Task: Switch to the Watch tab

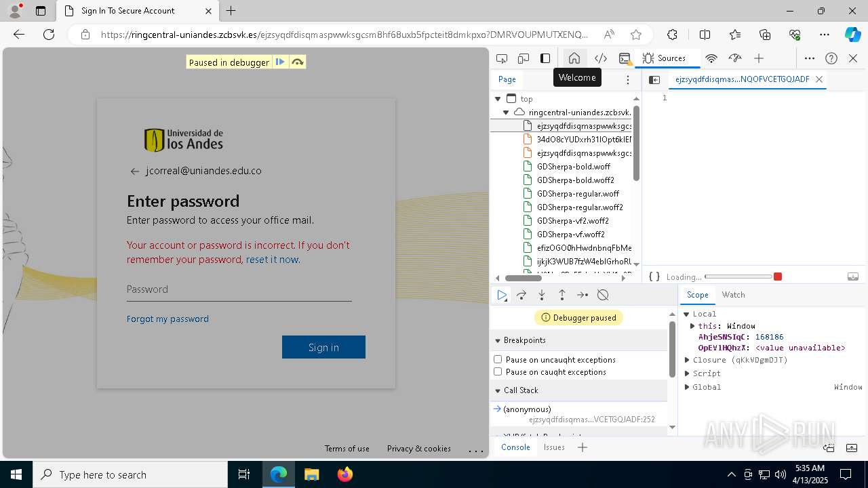Action: (733, 295)
